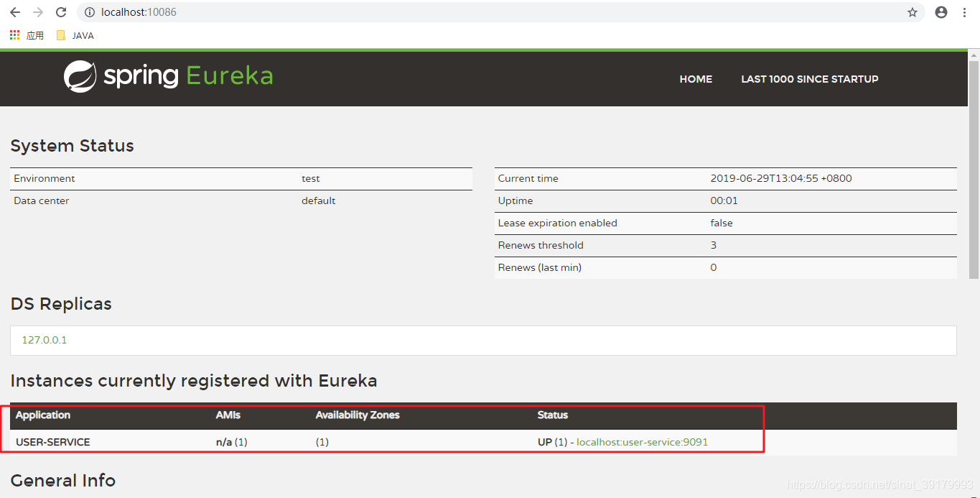Viewport: 980px width, 498px height.
Task: Click the Current time label
Action: 528,178
